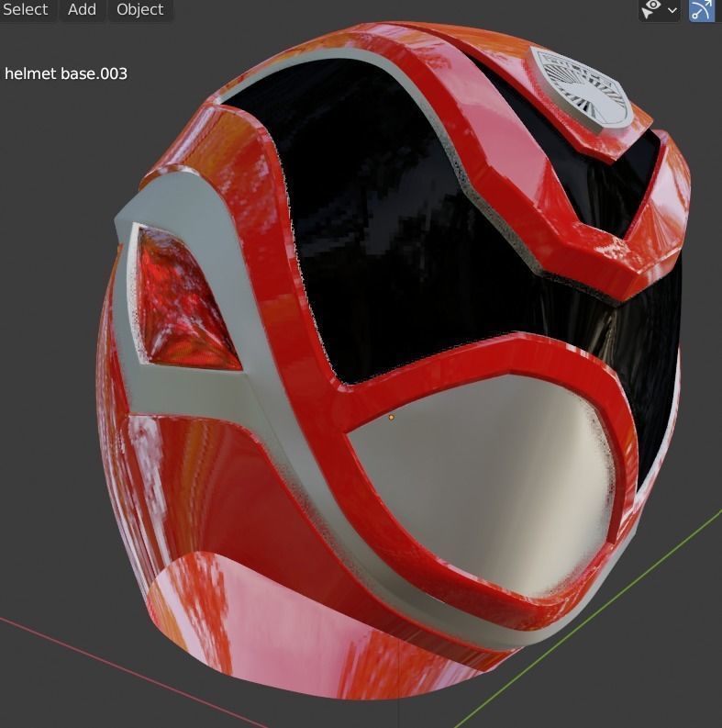Toggle the viewport gizmos button
The width and height of the screenshot is (722, 728).
tap(701, 10)
